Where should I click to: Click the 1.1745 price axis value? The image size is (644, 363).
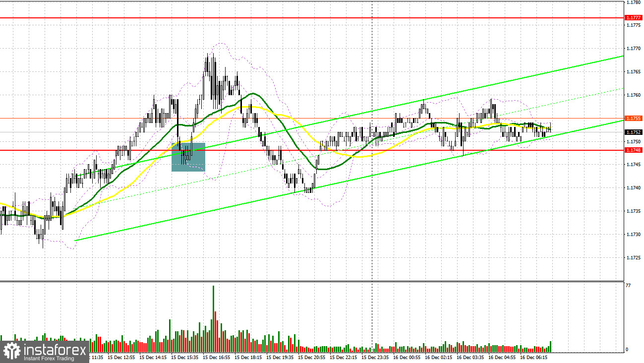point(633,165)
